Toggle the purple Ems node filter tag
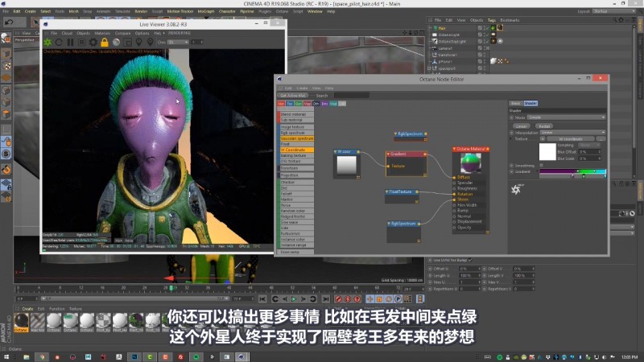This screenshot has height=362, width=644. click(x=324, y=104)
